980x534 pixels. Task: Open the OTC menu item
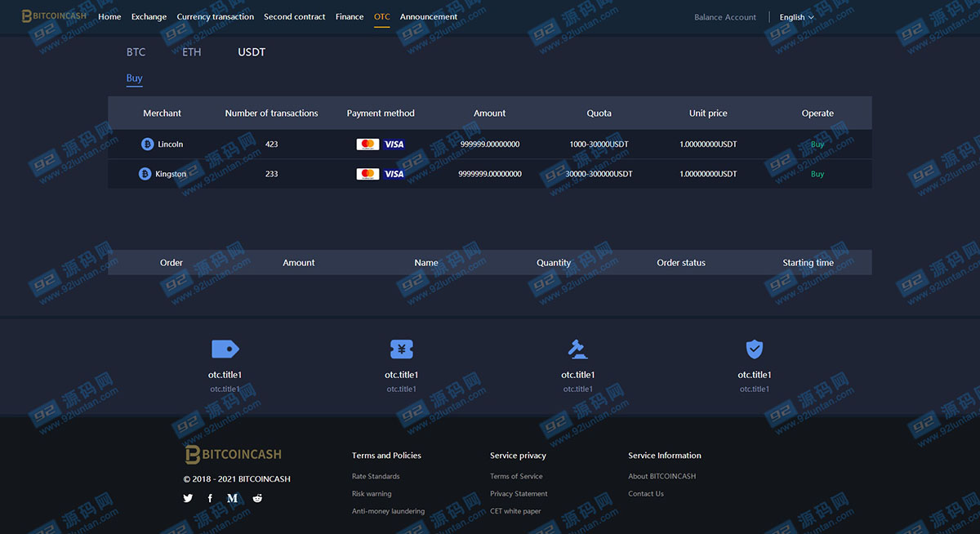381,17
